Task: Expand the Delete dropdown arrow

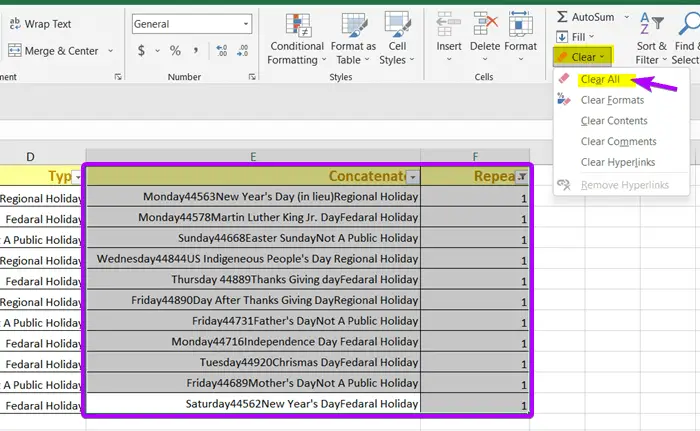Action: pyautogui.click(x=485, y=59)
